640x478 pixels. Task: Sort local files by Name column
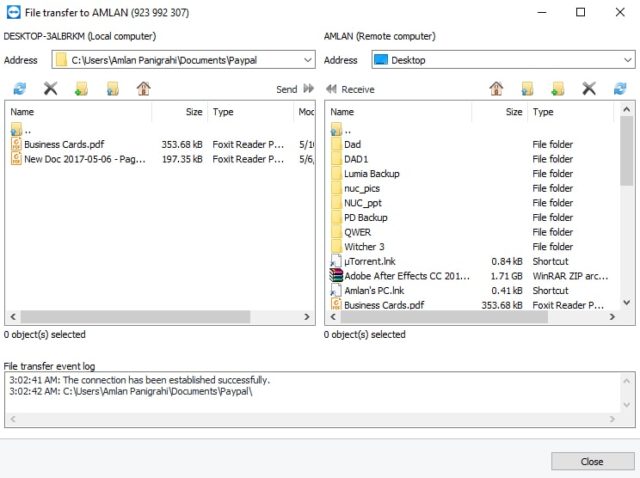pyautogui.click(x=78, y=112)
